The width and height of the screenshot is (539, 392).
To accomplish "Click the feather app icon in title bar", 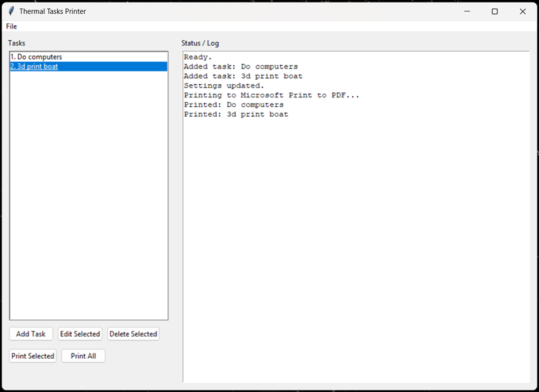I will [11, 11].
